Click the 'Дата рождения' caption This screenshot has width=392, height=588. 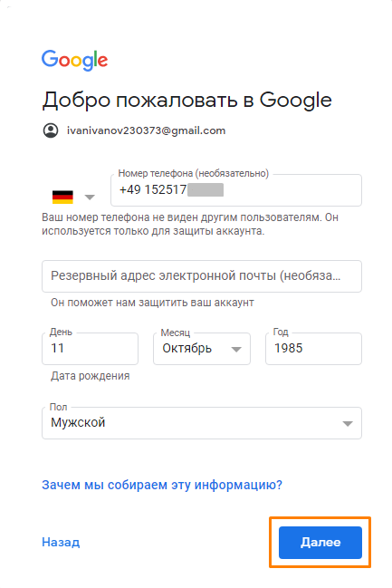(91, 376)
